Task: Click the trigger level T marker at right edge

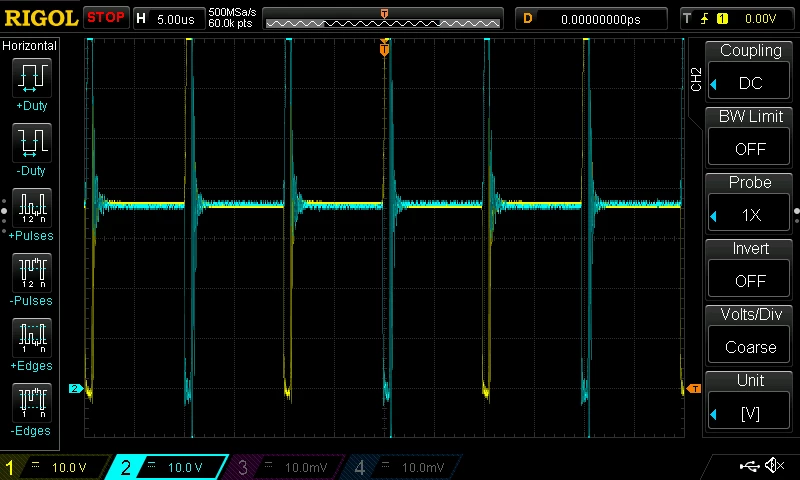Action: (x=694, y=389)
